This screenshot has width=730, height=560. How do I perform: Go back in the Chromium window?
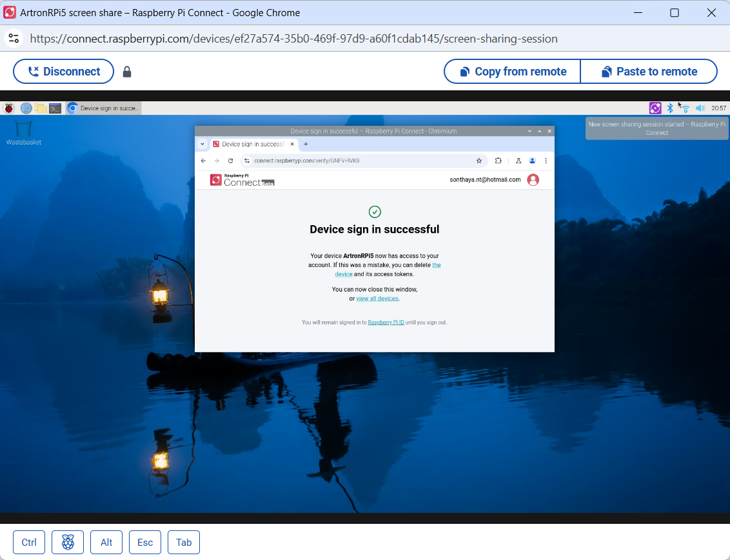tap(203, 161)
